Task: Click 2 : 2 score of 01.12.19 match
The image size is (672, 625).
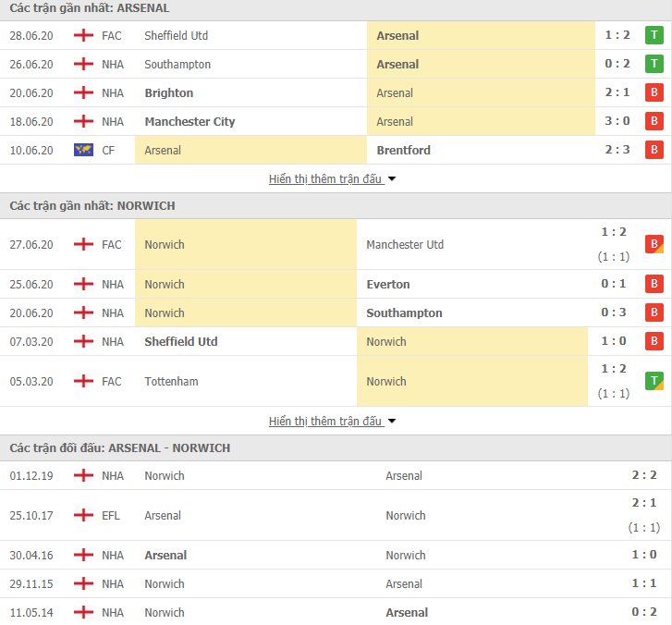Action: (644, 475)
